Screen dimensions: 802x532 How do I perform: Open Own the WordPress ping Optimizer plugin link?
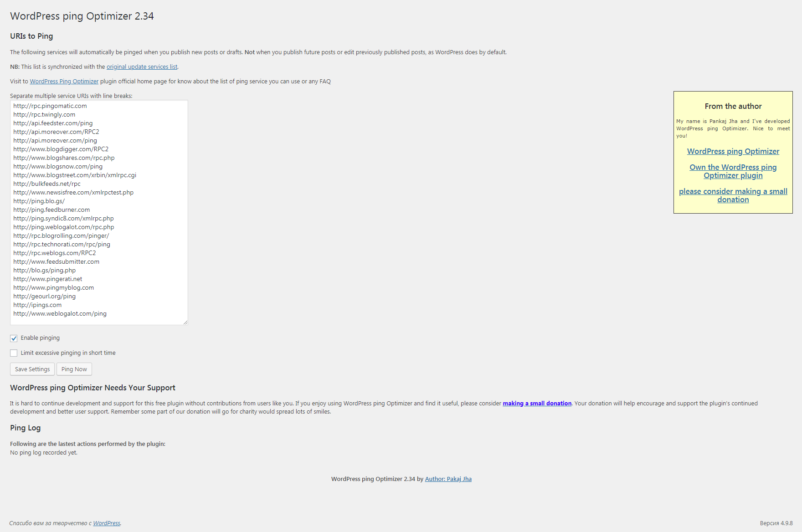click(x=733, y=171)
